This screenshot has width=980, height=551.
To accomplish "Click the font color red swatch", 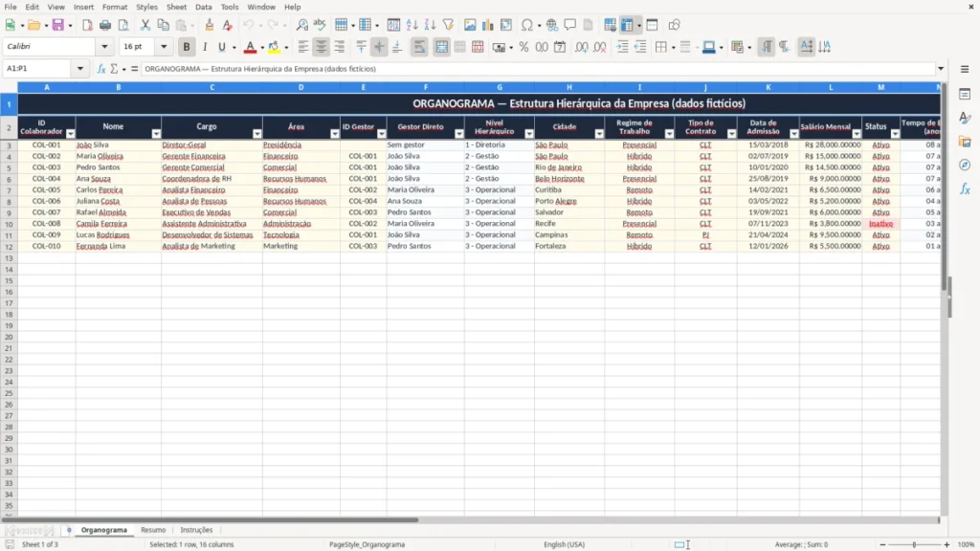I will coord(250,47).
